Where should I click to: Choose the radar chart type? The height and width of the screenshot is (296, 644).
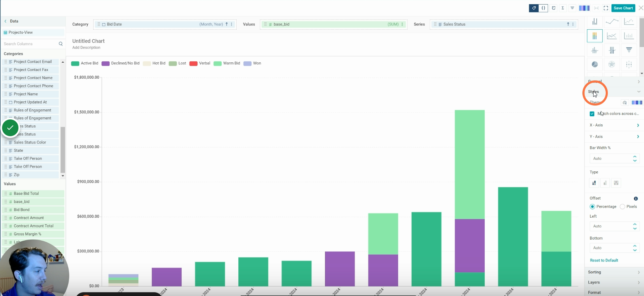point(612,64)
